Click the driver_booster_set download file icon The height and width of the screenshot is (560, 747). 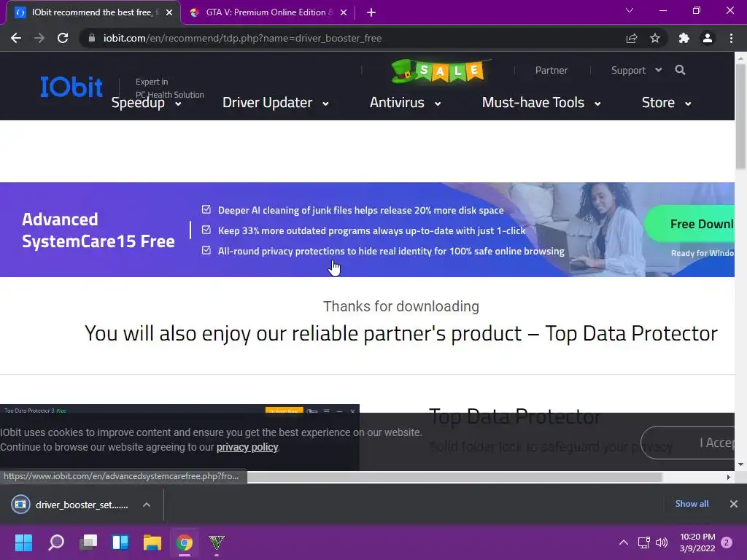coord(20,505)
